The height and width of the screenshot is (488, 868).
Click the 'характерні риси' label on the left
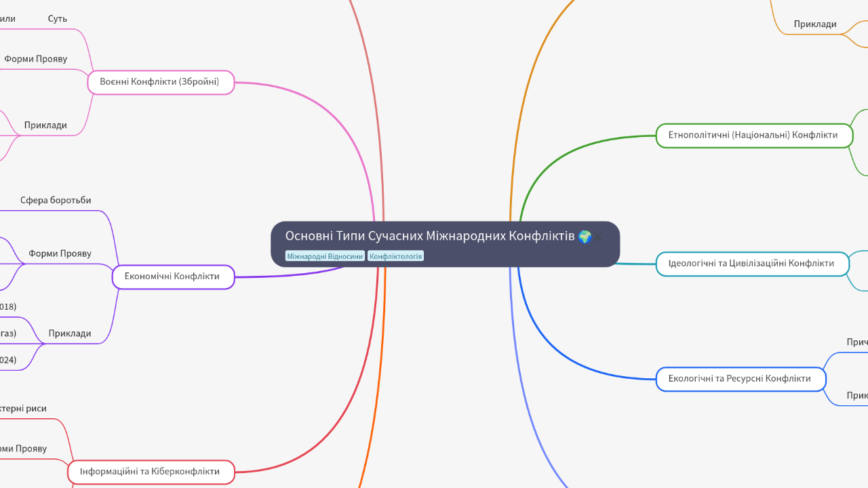pos(23,408)
